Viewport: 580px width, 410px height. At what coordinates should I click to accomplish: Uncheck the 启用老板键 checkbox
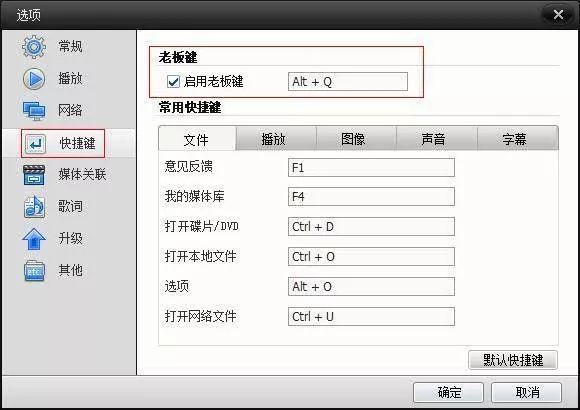tap(173, 81)
